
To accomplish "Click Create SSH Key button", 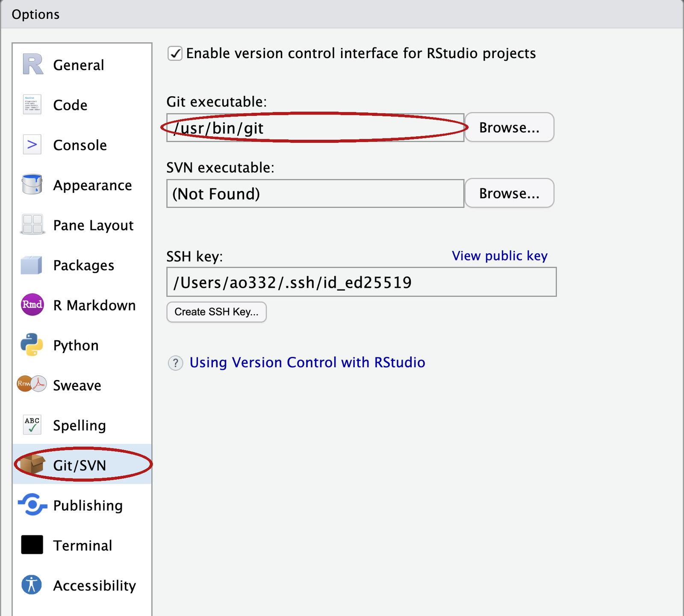I will click(x=216, y=312).
